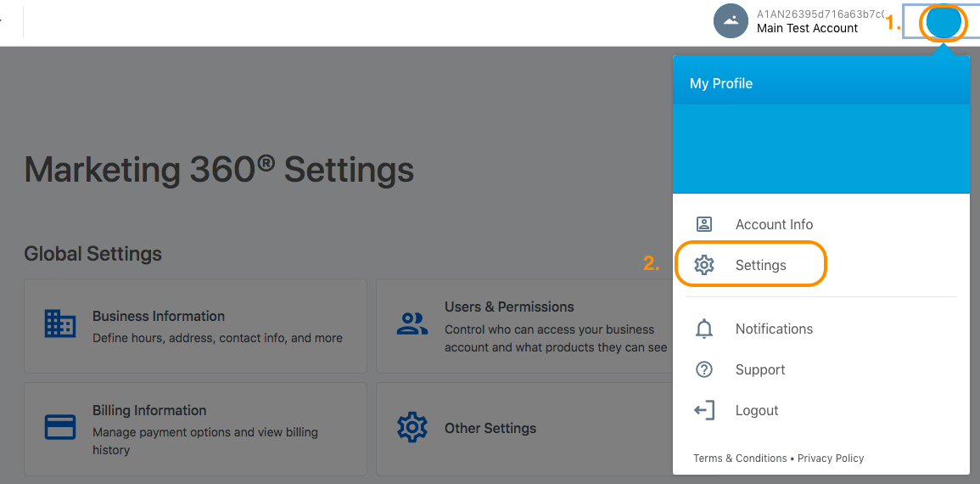The image size is (980, 484).
Task: Open Terms & Conditions link
Action: point(740,459)
